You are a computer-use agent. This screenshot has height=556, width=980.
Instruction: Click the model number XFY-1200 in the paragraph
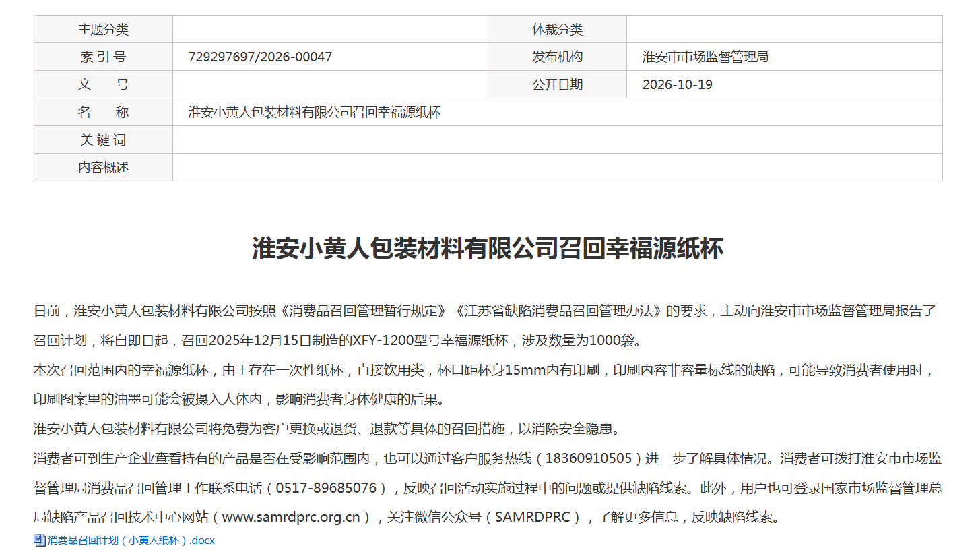pos(383,341)
